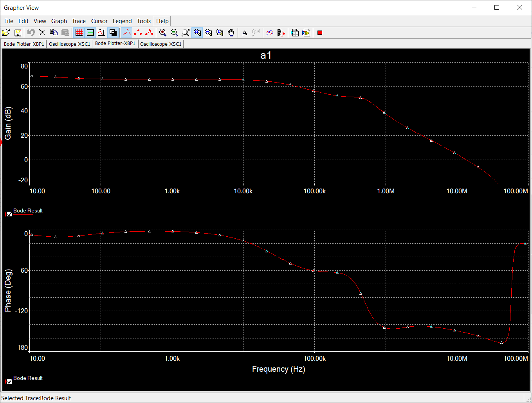532x403 pixels.
Task: Click the 80 tick label on gain axis
Action: 24,66
